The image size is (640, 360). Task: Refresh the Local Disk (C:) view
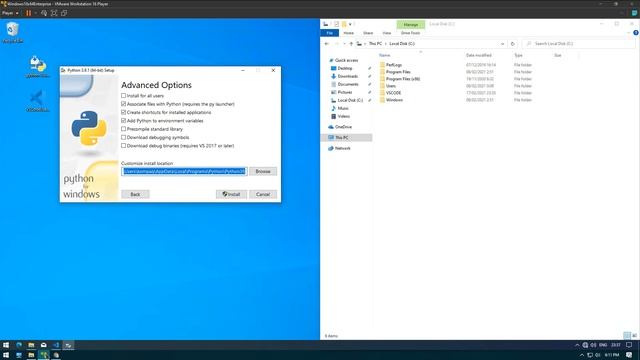[513, 44]
